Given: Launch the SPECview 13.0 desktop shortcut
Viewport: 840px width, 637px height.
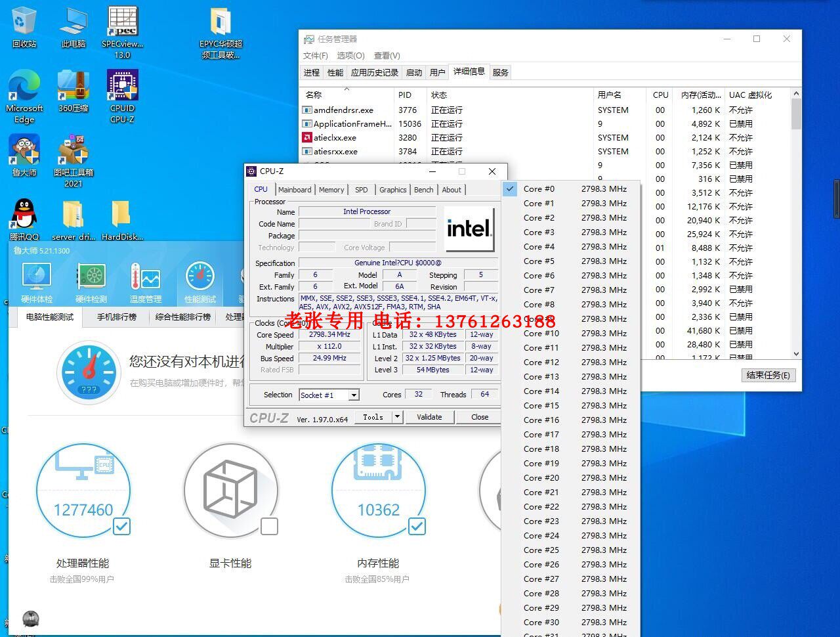Looking at the screenshot, I should click(x=123, y=33).
